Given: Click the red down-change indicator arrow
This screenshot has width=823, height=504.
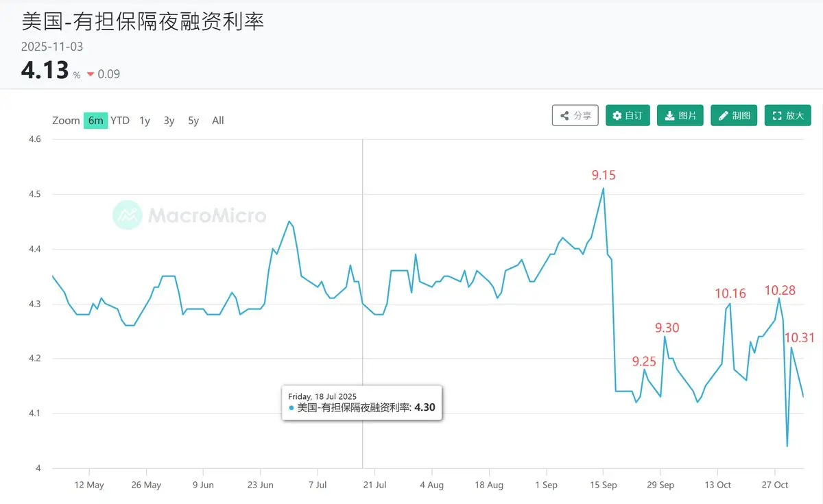Looking at the screenshot, I should click(x=91, y=74).
